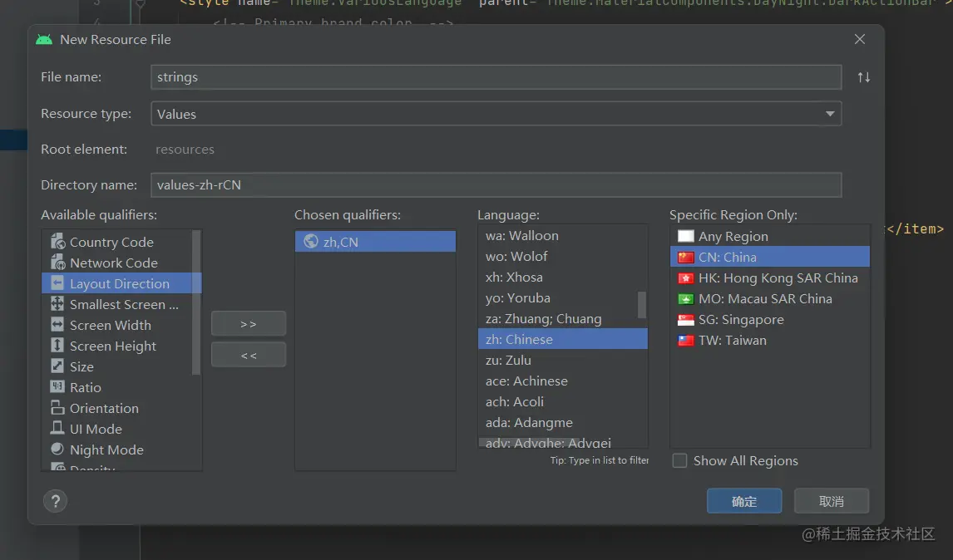Select SG: Singapore region label
The height and width of the screenshot is (560, 953).
pyautogui.click(x=741, y=320)
